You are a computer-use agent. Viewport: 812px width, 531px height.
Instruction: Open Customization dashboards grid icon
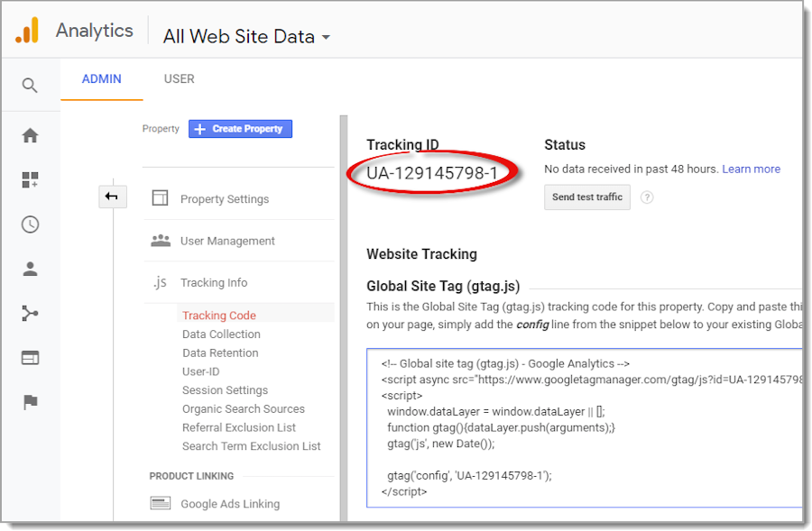[30, 180]
